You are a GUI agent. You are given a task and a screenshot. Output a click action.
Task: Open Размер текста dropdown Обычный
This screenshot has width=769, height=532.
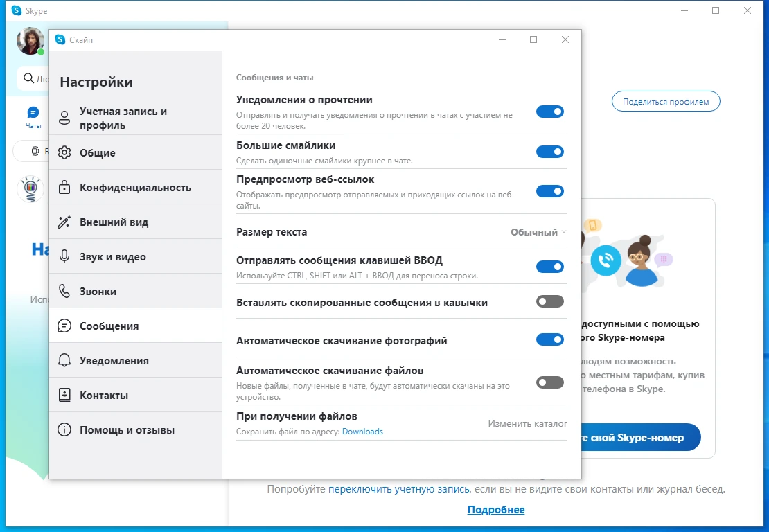pyautogui.click(x=538, y=232)
